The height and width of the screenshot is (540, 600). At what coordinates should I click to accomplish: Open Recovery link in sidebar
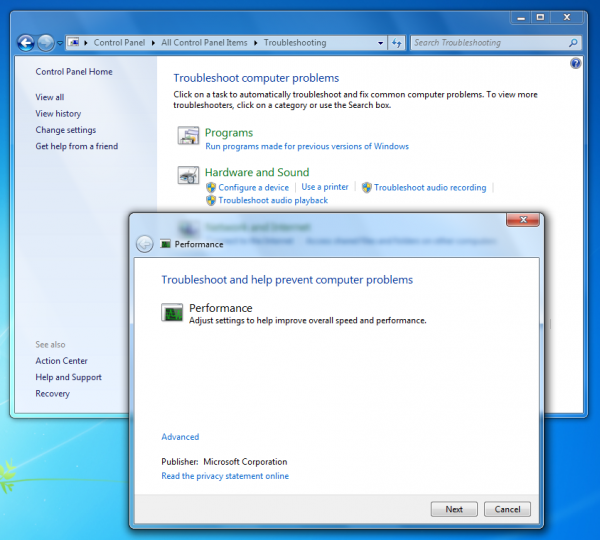tap(52, 394)
